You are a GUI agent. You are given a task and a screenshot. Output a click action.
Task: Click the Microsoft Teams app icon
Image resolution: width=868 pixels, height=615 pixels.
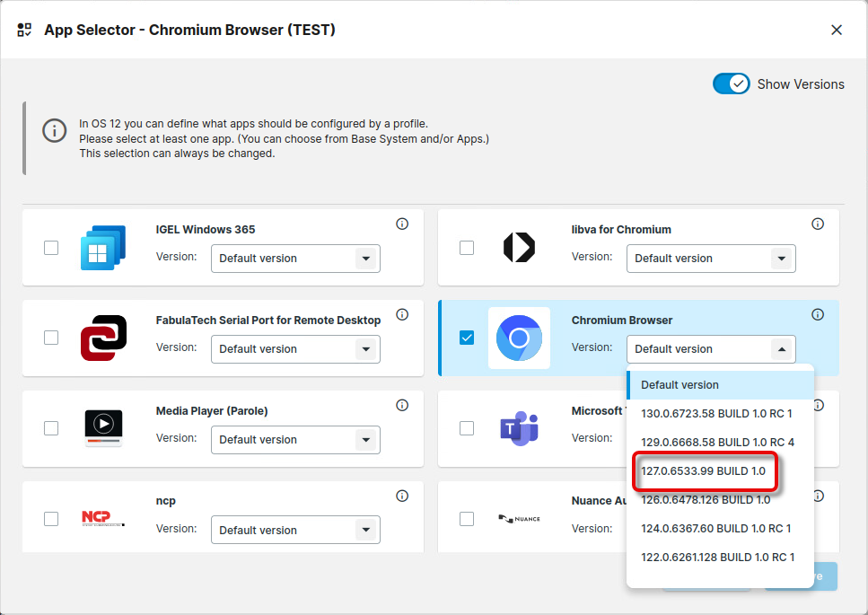pos(519,428)
